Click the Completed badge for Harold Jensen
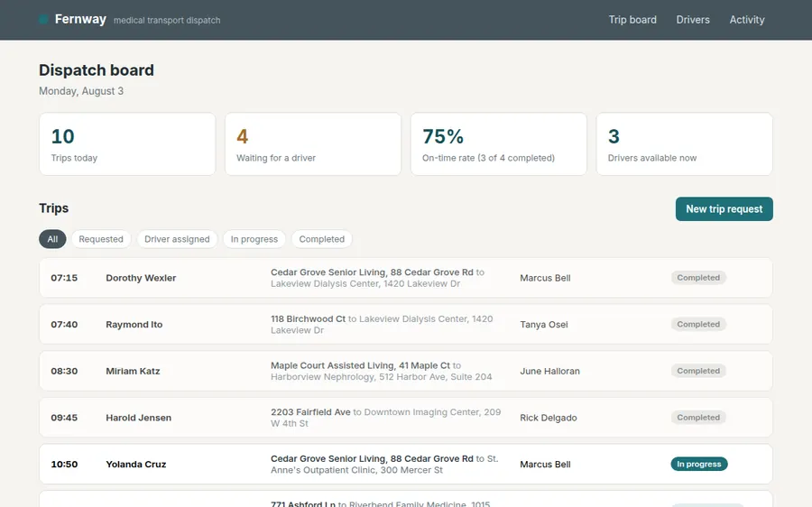812x507 pixels. tap(698, 418)
